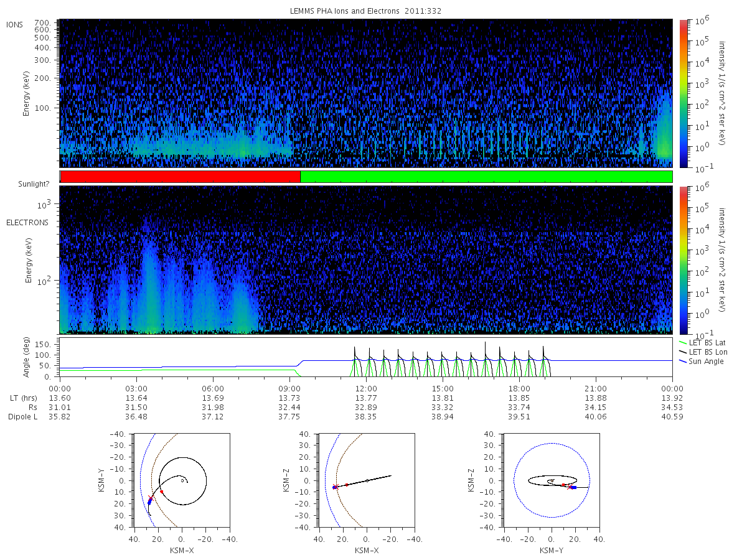Select the Dipole L value "38.35"
Screen dimensions: 747x560
[x=366, y=417]
